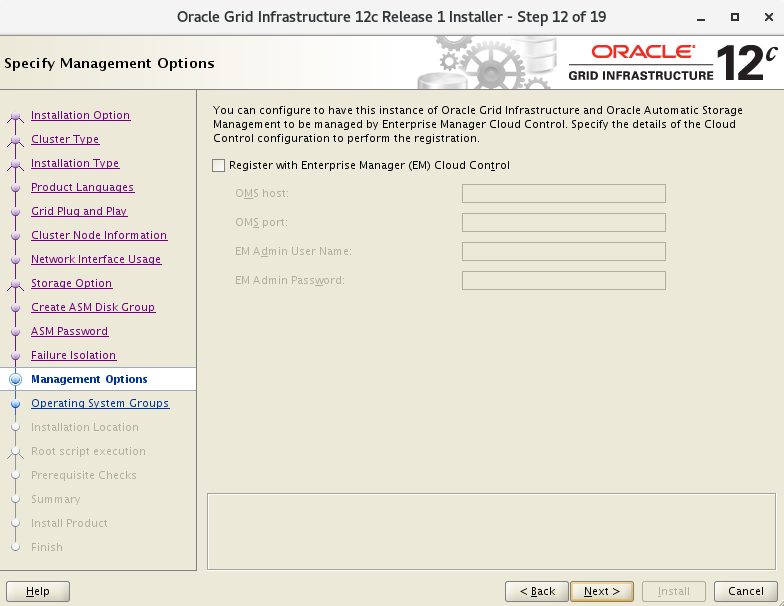Jump to Installation Type step

tap(75, 163)
